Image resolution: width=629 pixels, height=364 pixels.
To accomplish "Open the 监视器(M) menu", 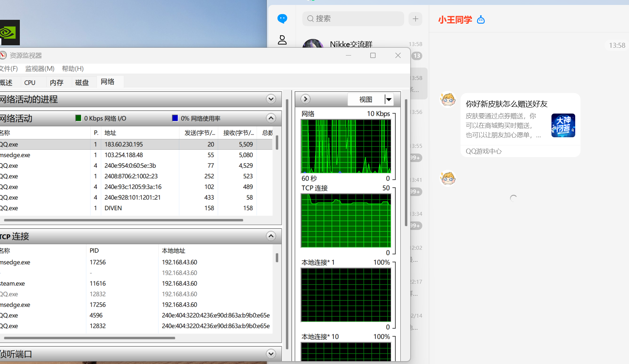I will (40, 69).
